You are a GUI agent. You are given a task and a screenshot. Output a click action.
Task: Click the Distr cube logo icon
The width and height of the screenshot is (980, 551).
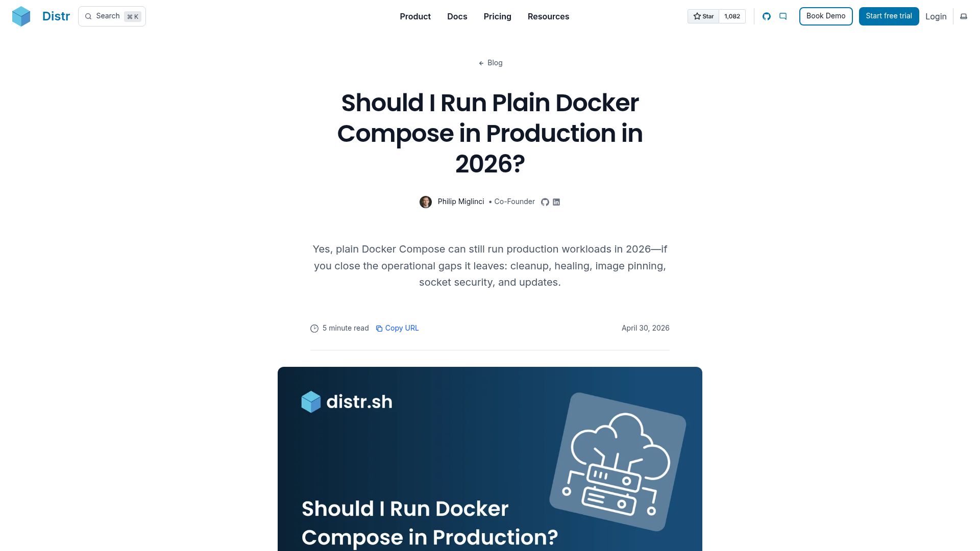[21, 16]
